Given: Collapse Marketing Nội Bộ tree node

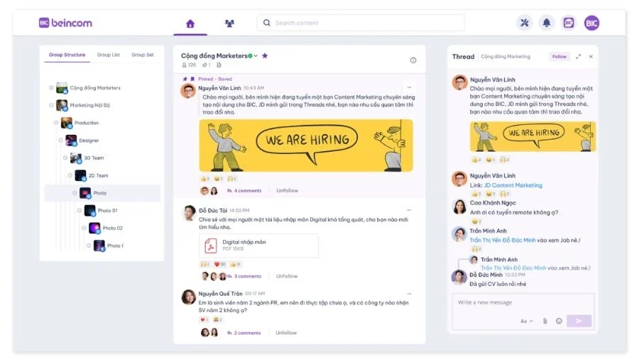Looking at the screenshot, I should pyautogui.click(x=51, y=105).
